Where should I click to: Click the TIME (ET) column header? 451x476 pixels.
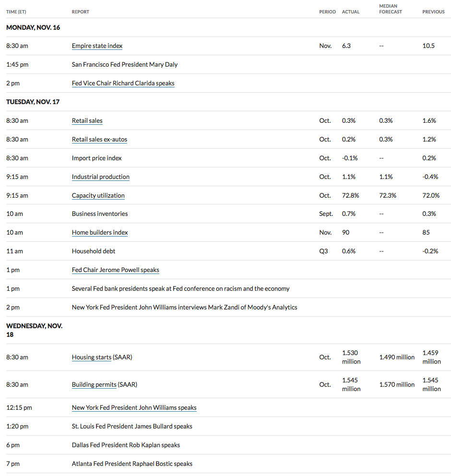(16, 12)
